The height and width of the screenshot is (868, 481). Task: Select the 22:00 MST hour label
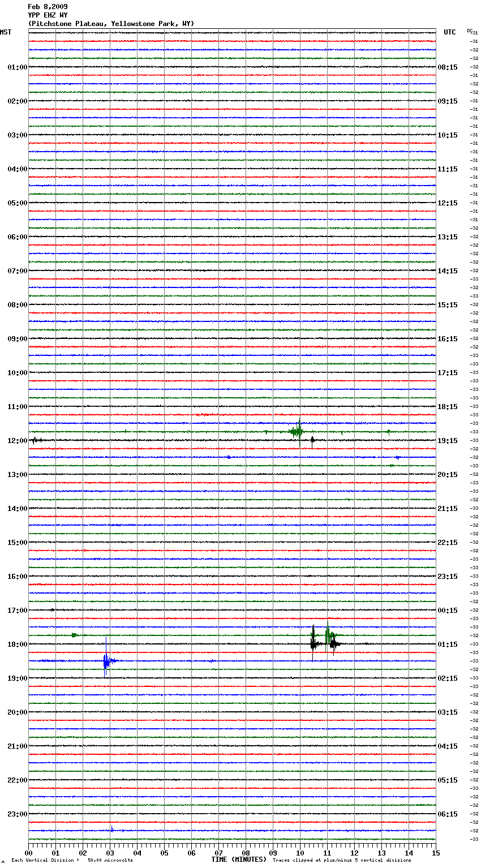click(18, 780)
